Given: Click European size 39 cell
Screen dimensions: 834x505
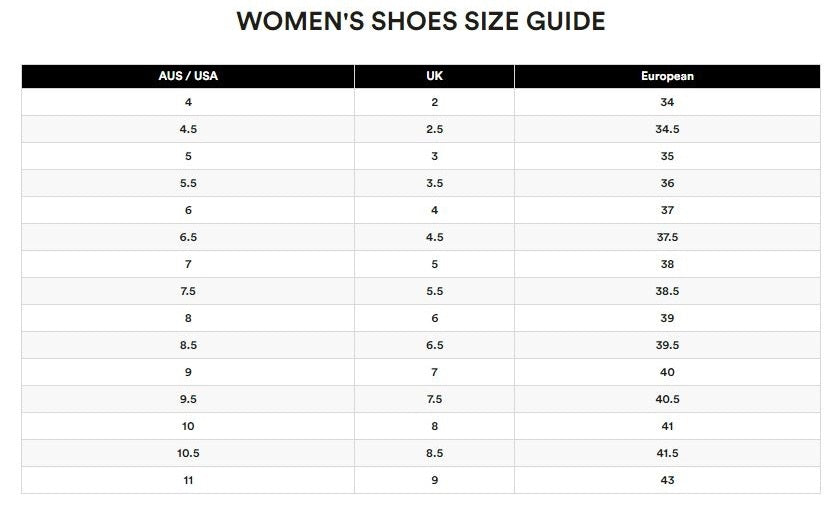Looking at the screenshot, I should click(x=667, y=318).
